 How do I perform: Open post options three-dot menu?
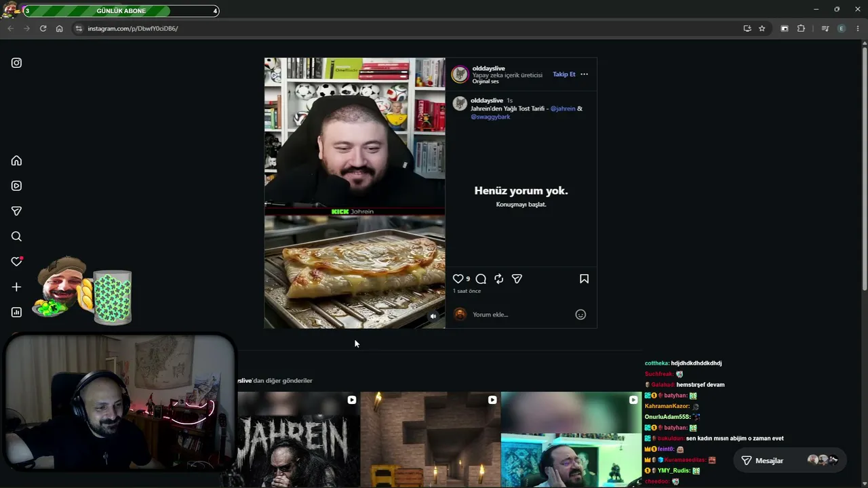[x=584, y=74]
